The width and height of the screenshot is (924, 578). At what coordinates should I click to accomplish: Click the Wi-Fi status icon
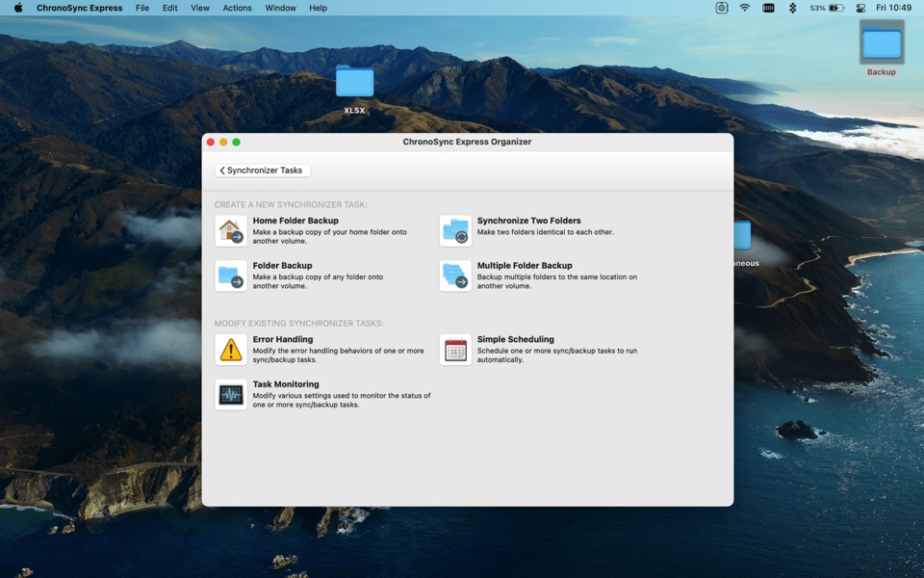click(745, 8)
